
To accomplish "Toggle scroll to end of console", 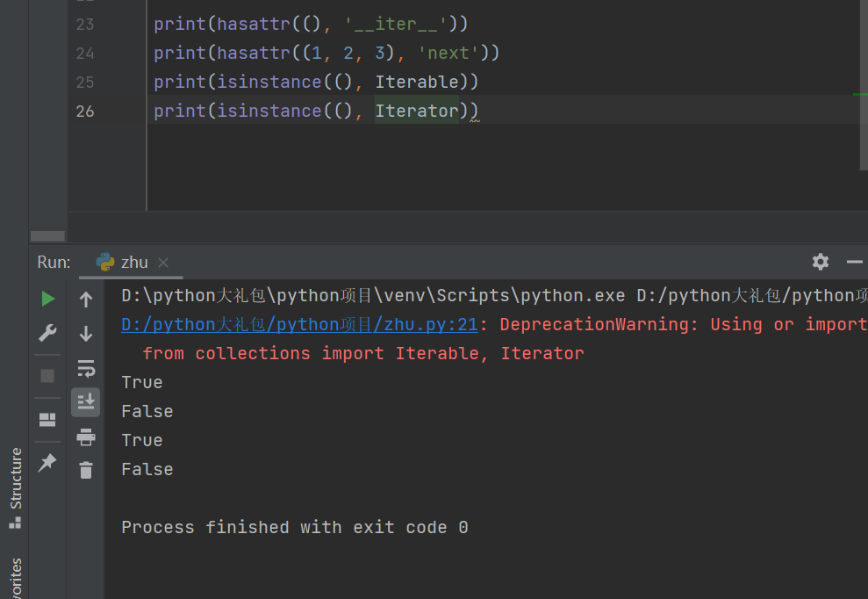I will tap(86, 401).
